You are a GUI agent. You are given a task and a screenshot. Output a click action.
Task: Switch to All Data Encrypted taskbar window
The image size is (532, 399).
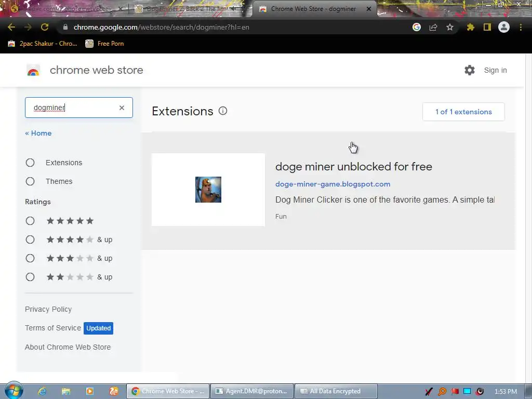pyautogui.click(x=336, y=391)
